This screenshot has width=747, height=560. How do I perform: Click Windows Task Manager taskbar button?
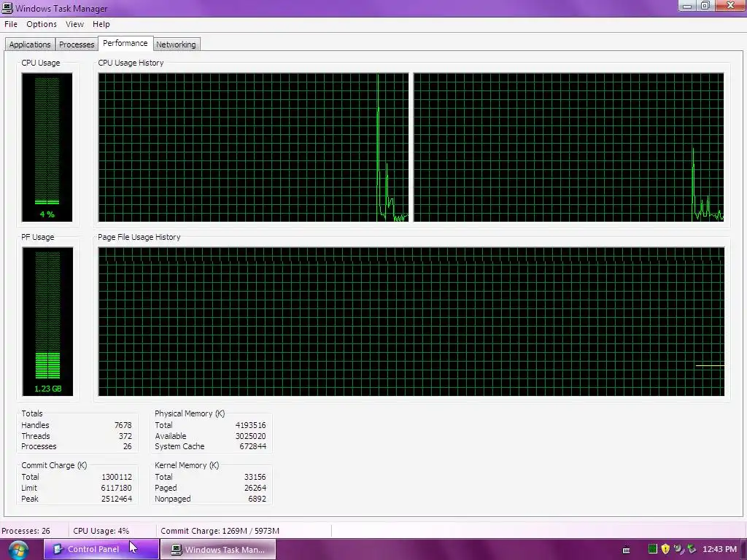pyautogui.click(x=218, y=549)
